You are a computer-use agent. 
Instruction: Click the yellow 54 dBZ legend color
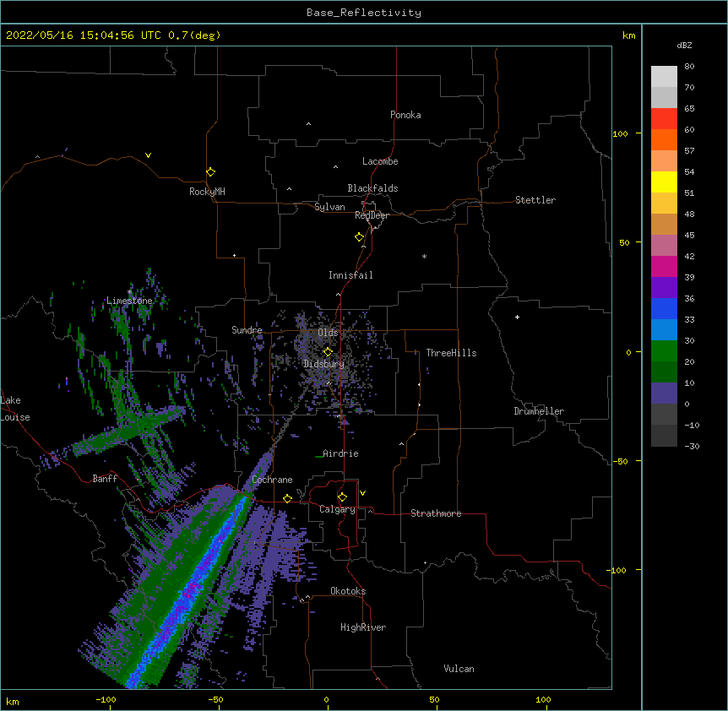(664, 182)
